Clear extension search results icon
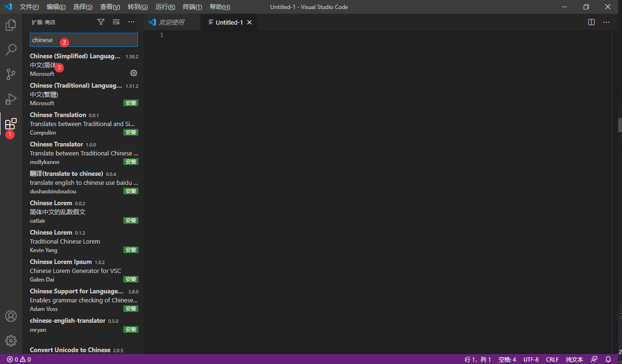The image size is (622, 364). pyautogui.click(x=116, y=22)
